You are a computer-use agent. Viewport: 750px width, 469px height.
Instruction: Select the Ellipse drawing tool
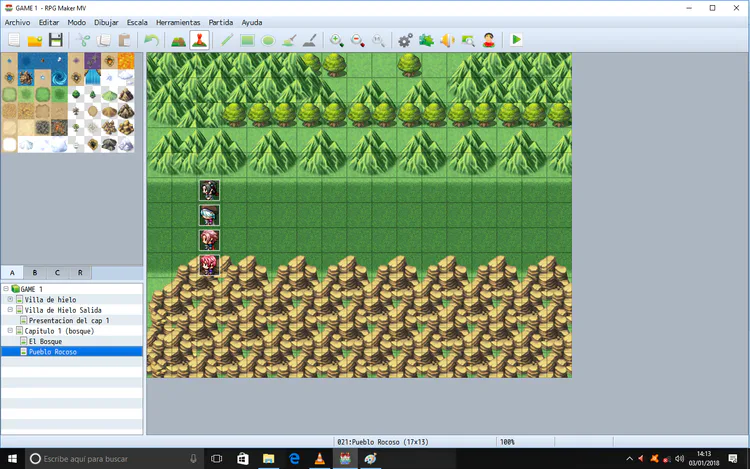coord(268,40)
